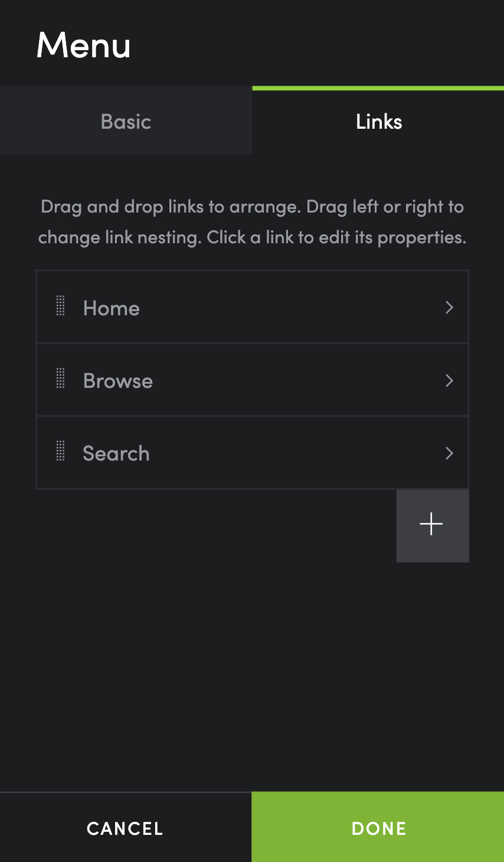Click the 'change link nesting' instruction line
Image resolution: width=504 pixels, height=862 pixels.
click(x=252, y=237)
